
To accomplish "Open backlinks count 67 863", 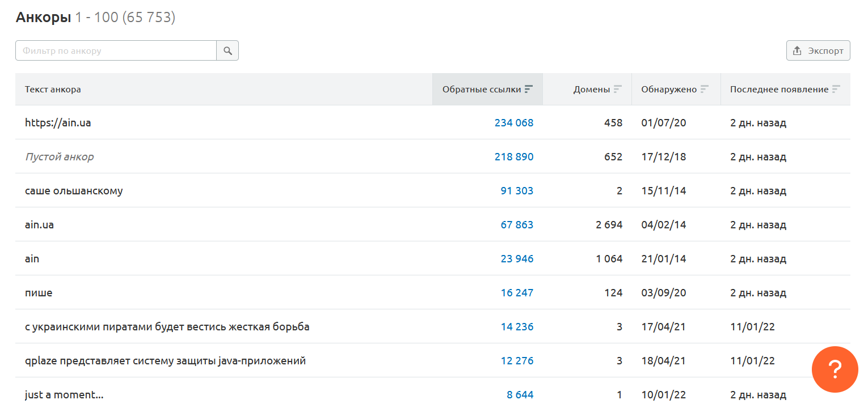I will (x=517, y=224).
